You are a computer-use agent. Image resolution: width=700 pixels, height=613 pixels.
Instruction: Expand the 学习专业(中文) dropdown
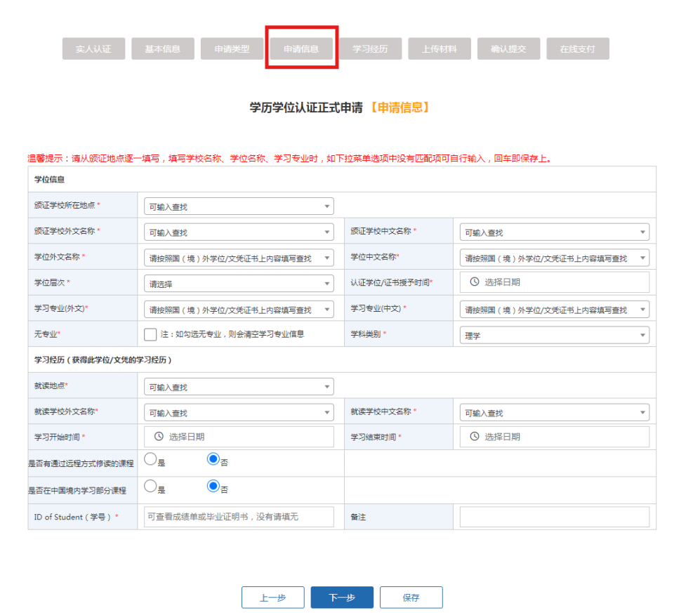(555, 309)
